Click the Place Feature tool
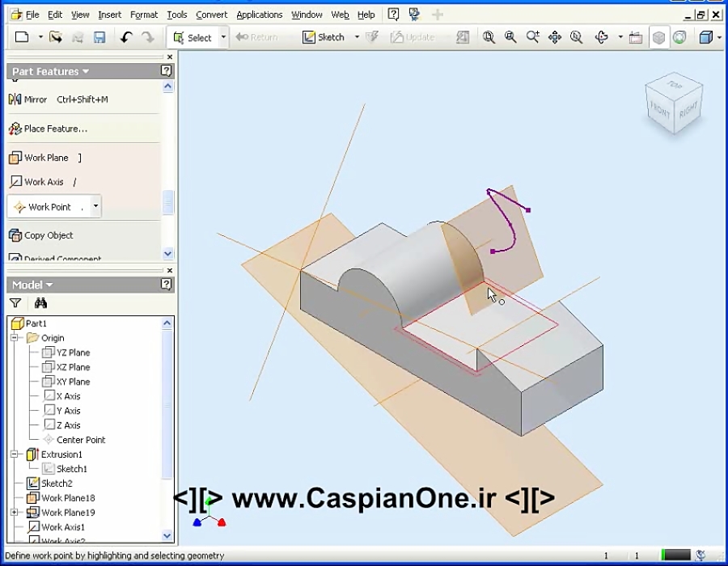 pyautogui.click(x=49, y=129)
